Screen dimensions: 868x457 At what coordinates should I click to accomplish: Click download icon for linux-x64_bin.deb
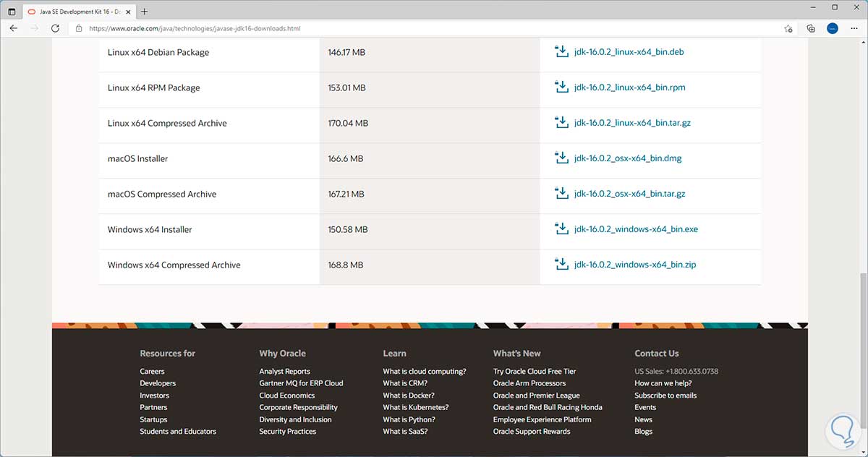tap(561, 51)
